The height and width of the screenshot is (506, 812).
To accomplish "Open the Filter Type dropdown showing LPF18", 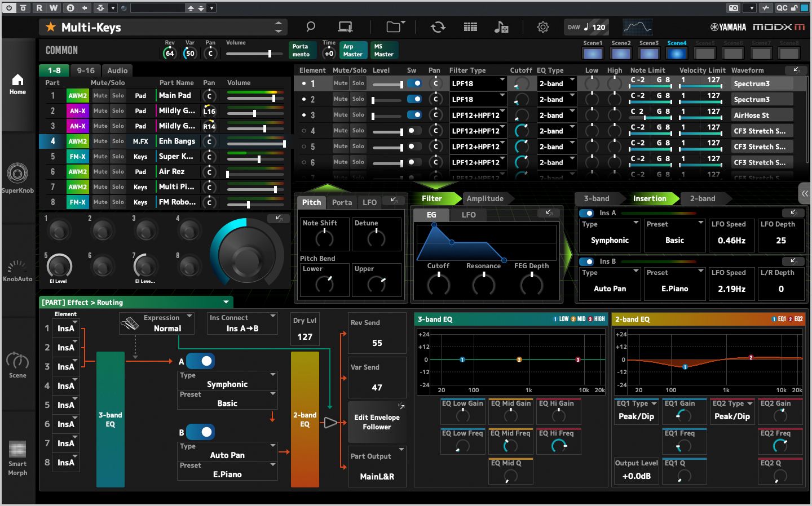I will tap(478, 83).
